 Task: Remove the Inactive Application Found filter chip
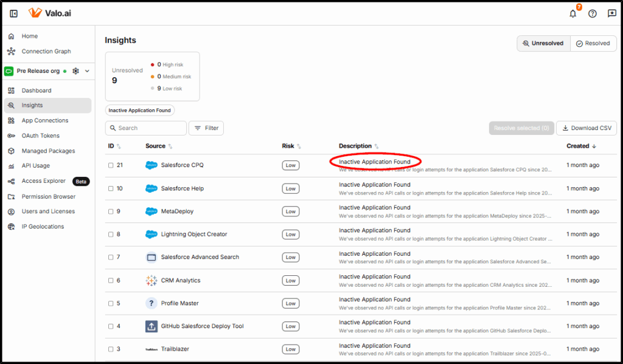click(139, 111)
